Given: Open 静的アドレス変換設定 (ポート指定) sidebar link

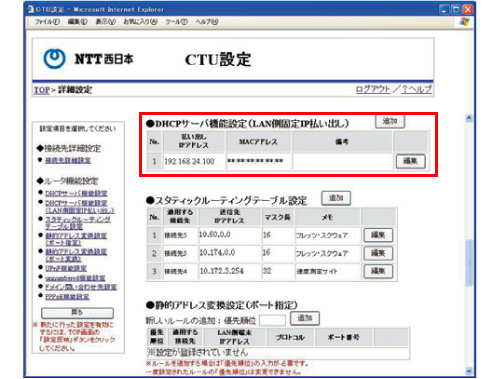Looking at the screenshot, I should tap(76, 239).
